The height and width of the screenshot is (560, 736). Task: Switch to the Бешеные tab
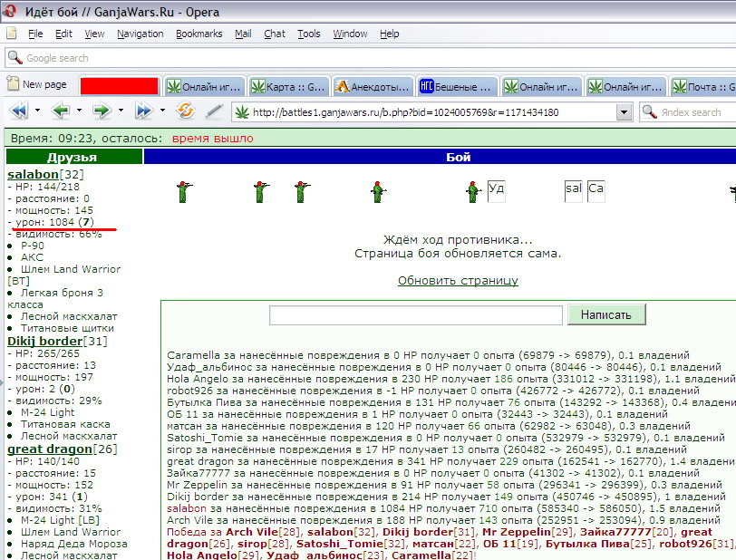coord(456,86)
